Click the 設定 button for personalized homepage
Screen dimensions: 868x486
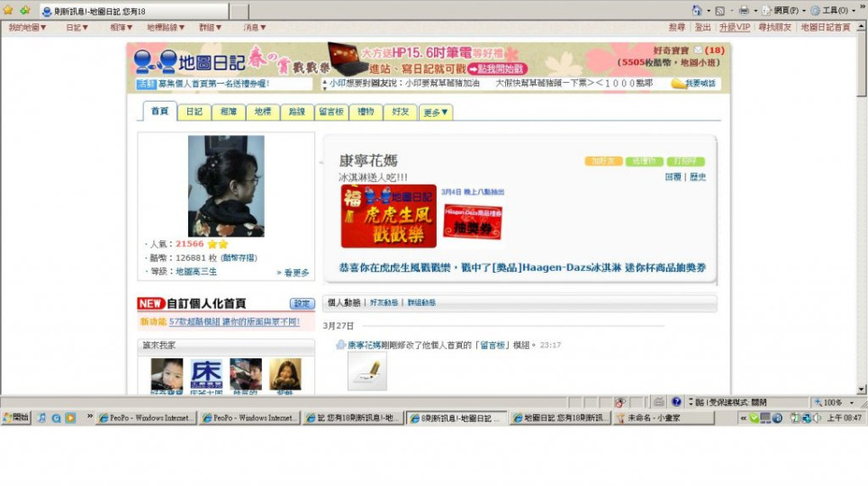click(x=302, y=304)
